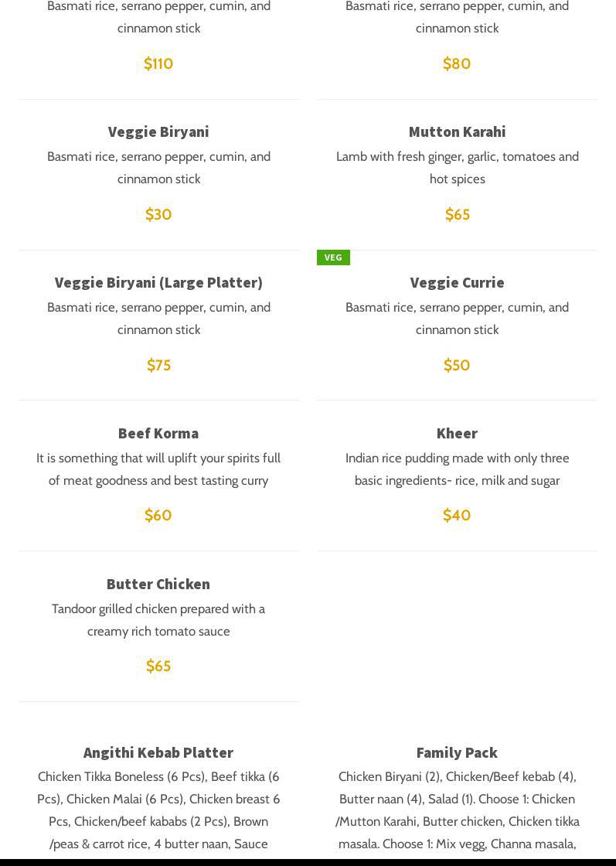Click the $40 Kheer price
Screen dimensions: 616x866
[457, 515]
